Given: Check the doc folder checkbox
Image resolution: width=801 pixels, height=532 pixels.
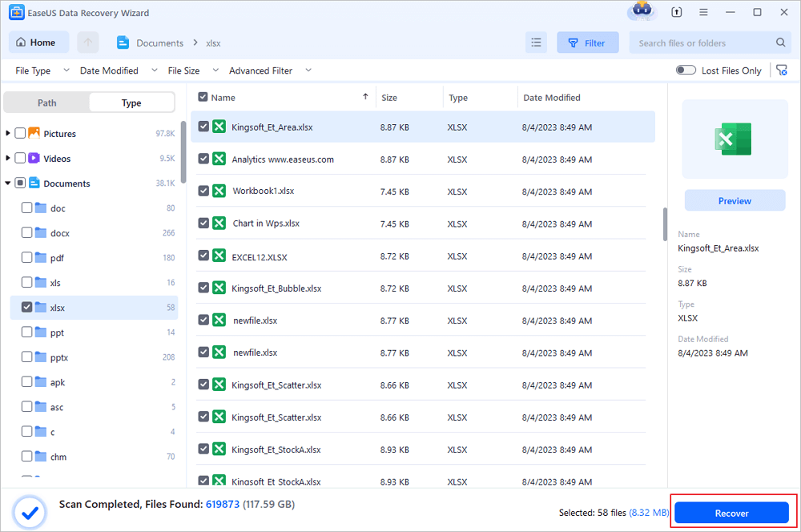Looking at the screenshot, I should click(x=27, y=208).
